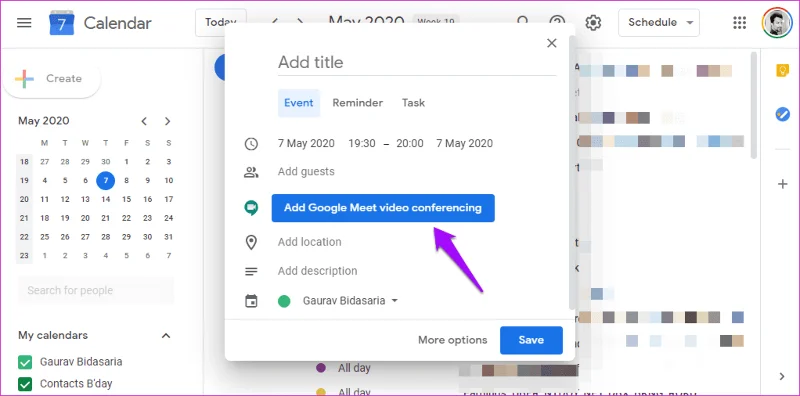
Task: Select day 12 in mini calendar
Action: [65, 200]
